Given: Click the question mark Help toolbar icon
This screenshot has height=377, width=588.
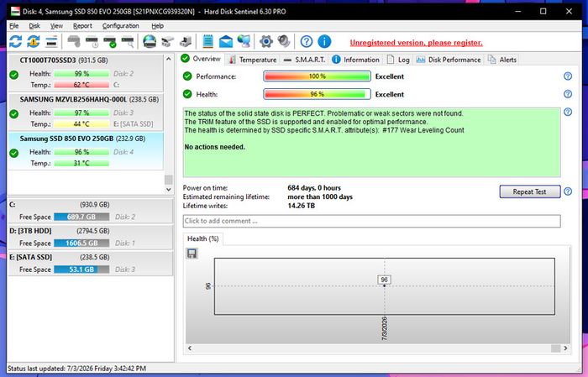Looking at the screenshot, I should (307, 41).
